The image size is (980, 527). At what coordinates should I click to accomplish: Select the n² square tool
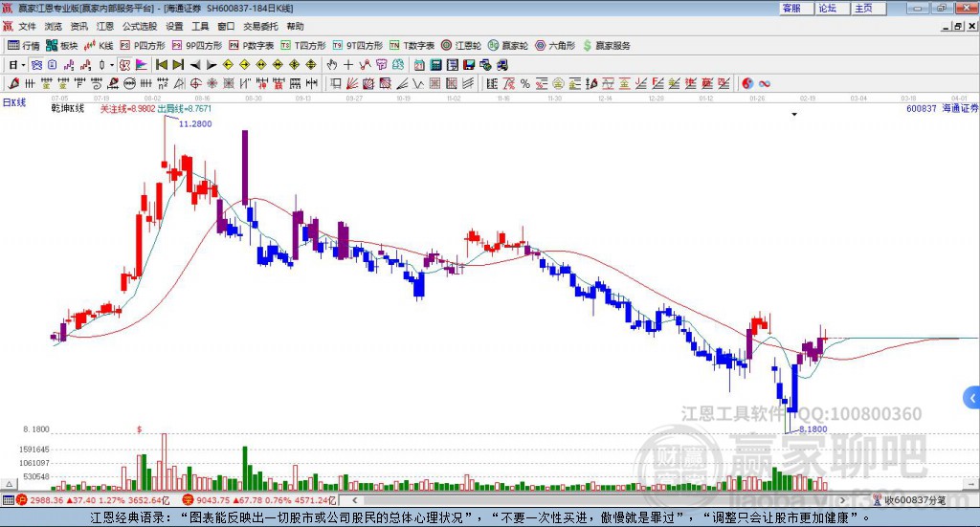163,83
